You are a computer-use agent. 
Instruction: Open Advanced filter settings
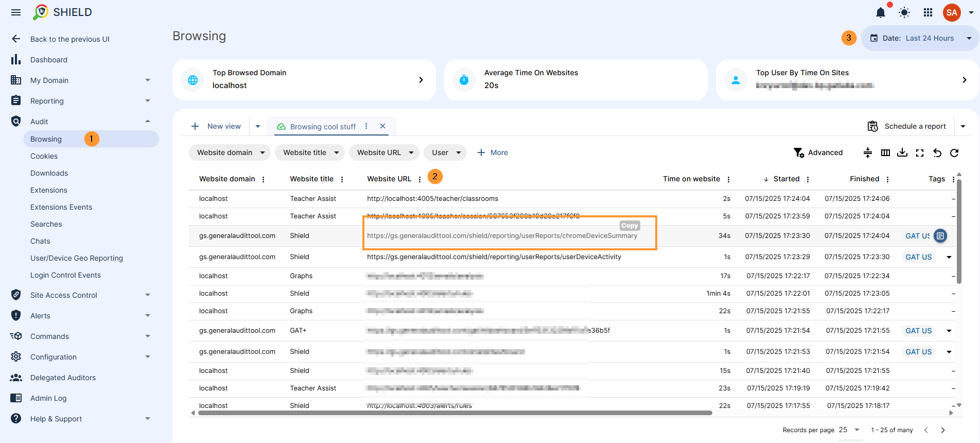tap(818, 152)
